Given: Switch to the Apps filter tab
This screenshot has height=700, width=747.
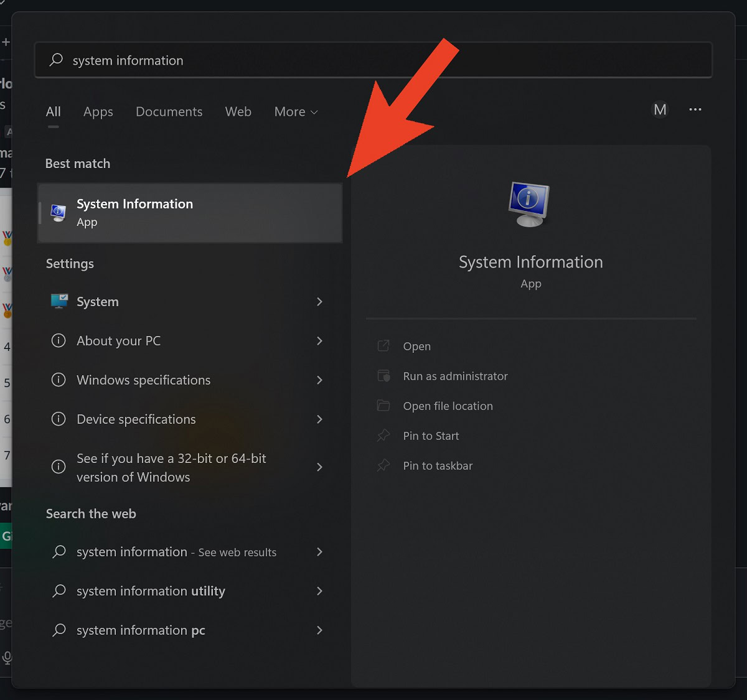Looking at the screenshot, I should [x=98, y=112].
